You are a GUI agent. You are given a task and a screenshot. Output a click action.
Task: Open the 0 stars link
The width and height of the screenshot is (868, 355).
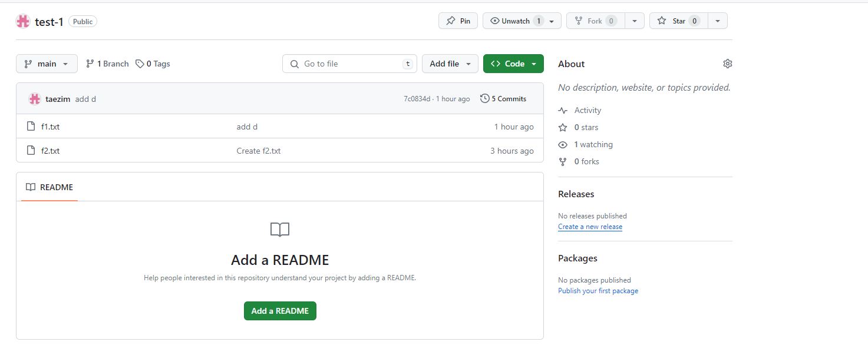click(578, 127)
